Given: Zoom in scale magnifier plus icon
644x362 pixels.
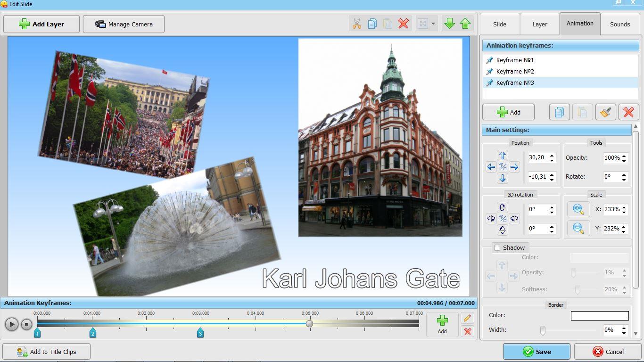Looking at the screenshot, I should click(578, 209).
